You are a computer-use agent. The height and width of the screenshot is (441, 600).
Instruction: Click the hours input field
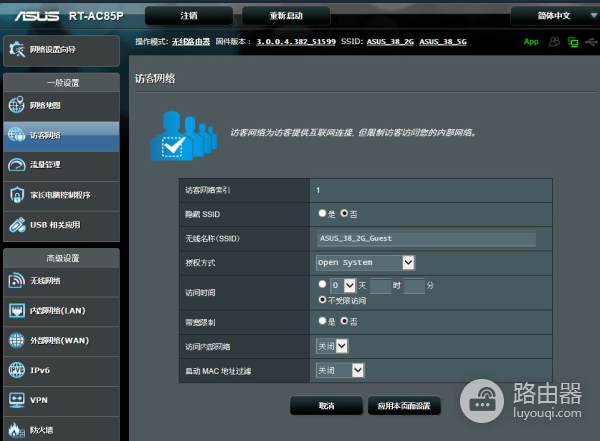click(380, 286)
